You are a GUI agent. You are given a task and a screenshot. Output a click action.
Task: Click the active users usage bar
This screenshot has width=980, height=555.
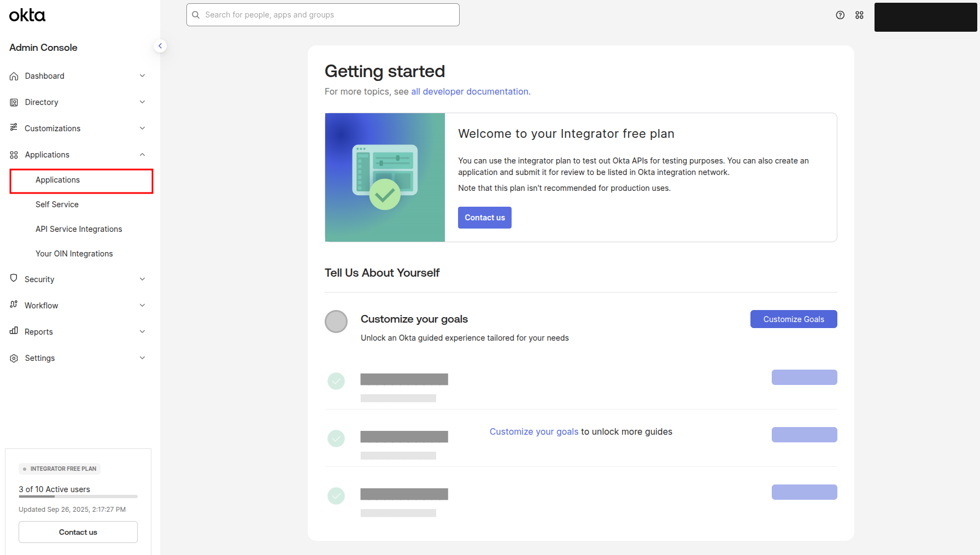(x=78, y=496)
